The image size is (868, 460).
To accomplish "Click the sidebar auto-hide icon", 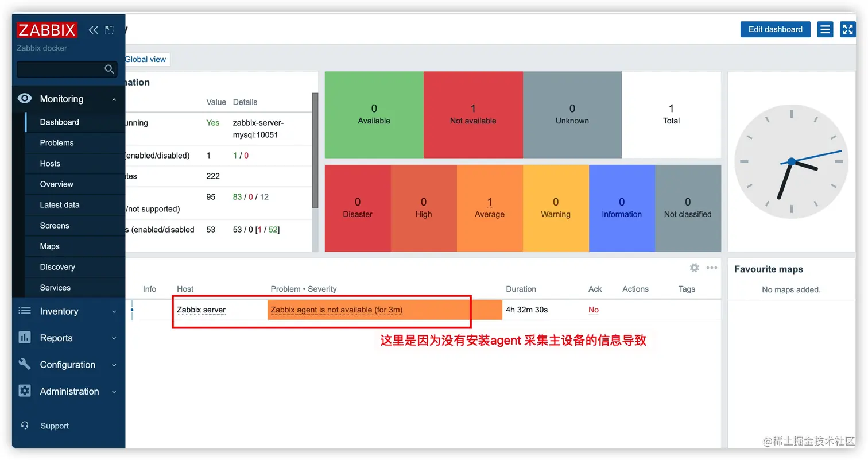I will point(109,30).
